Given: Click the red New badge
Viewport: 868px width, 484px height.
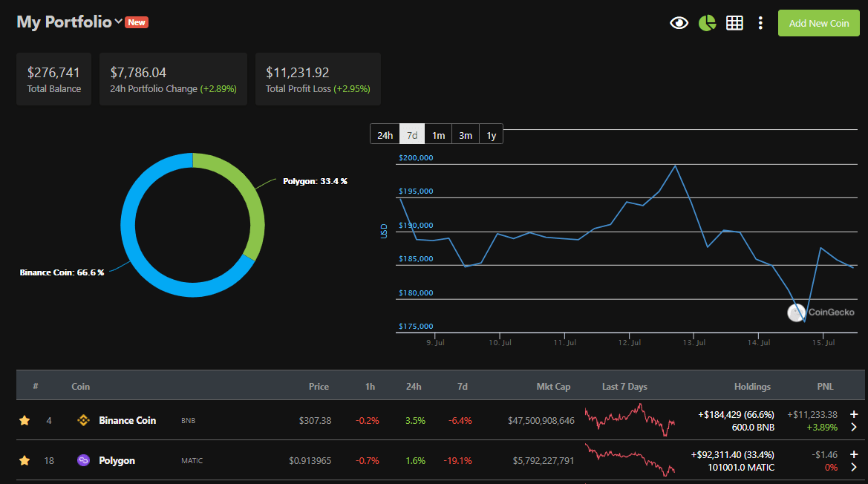Looking at the screenshot, I should click(x=137, y=22).
